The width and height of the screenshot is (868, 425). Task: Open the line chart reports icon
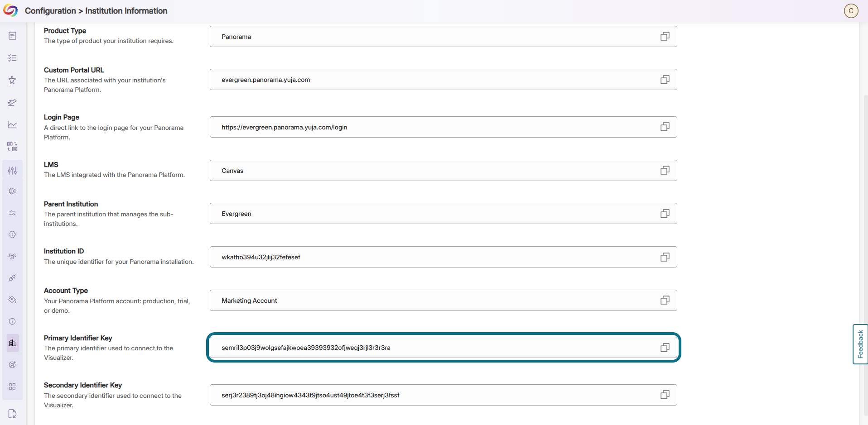tap(12, 124)
